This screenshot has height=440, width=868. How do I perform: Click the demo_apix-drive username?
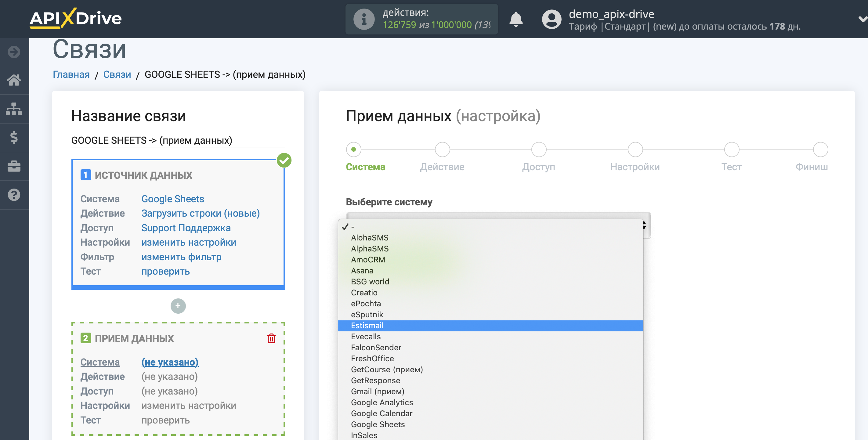coord(611,14)
